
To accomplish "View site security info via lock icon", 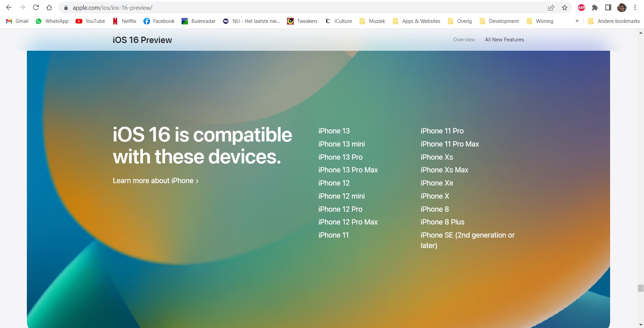I will pyautogui.click(x=66, y=8).
